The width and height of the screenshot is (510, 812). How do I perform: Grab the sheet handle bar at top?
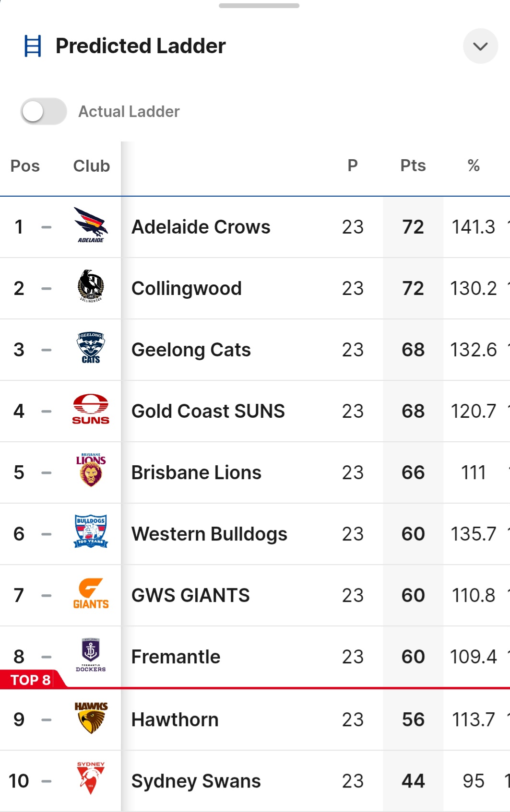(x=259, y=6)
